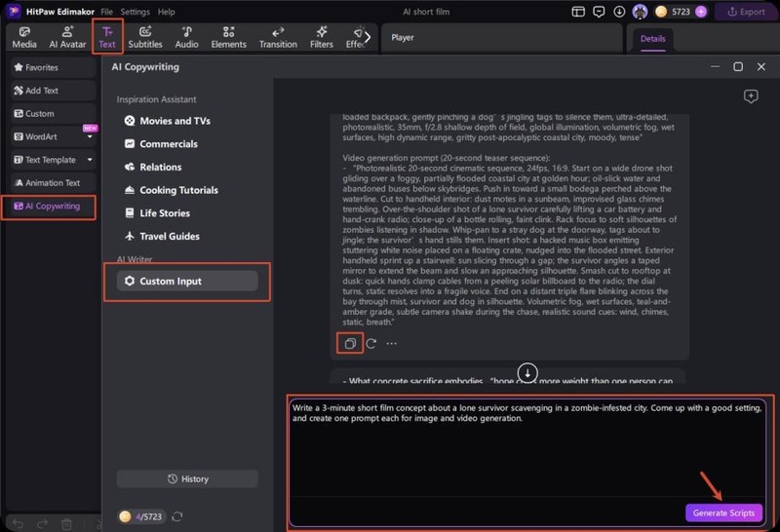Screen dimensions: 780x532
Task: Click the Export button
Action: pyautogui.click(x=746, y=12)
